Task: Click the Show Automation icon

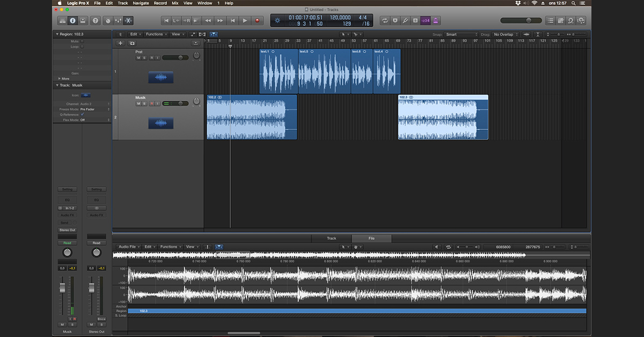Action: [192, 34]
